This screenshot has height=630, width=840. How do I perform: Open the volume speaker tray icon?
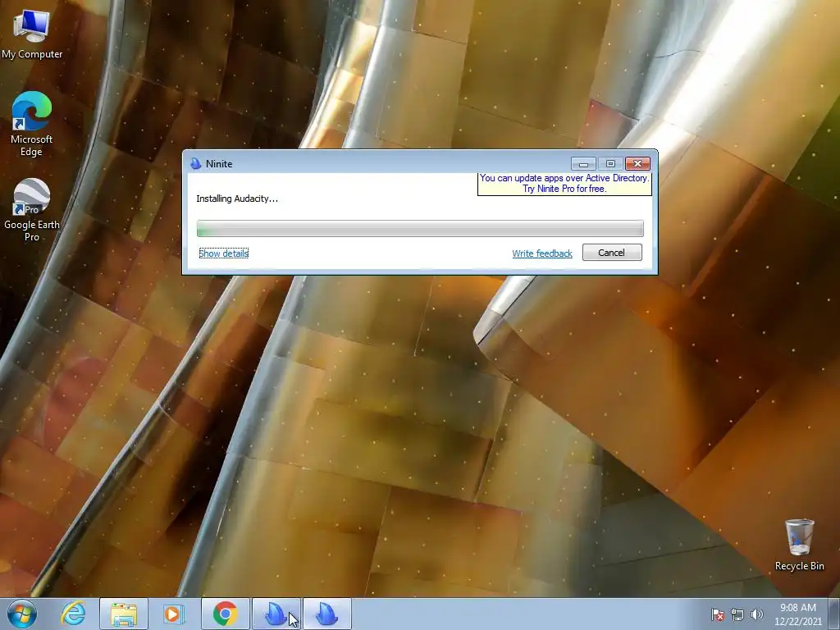[757, 614]
